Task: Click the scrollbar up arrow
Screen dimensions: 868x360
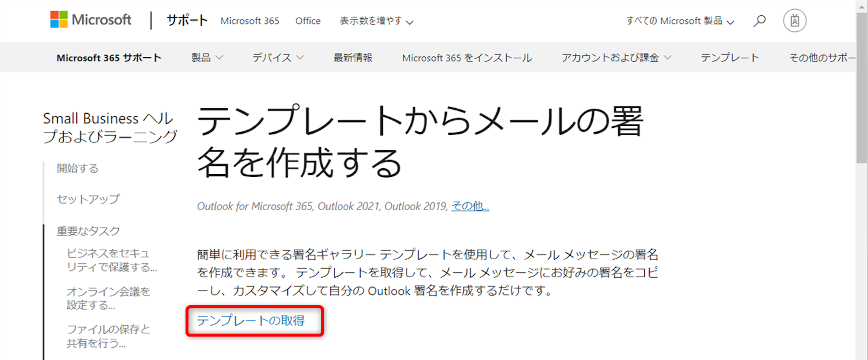Action: click(x=862, y=6)
